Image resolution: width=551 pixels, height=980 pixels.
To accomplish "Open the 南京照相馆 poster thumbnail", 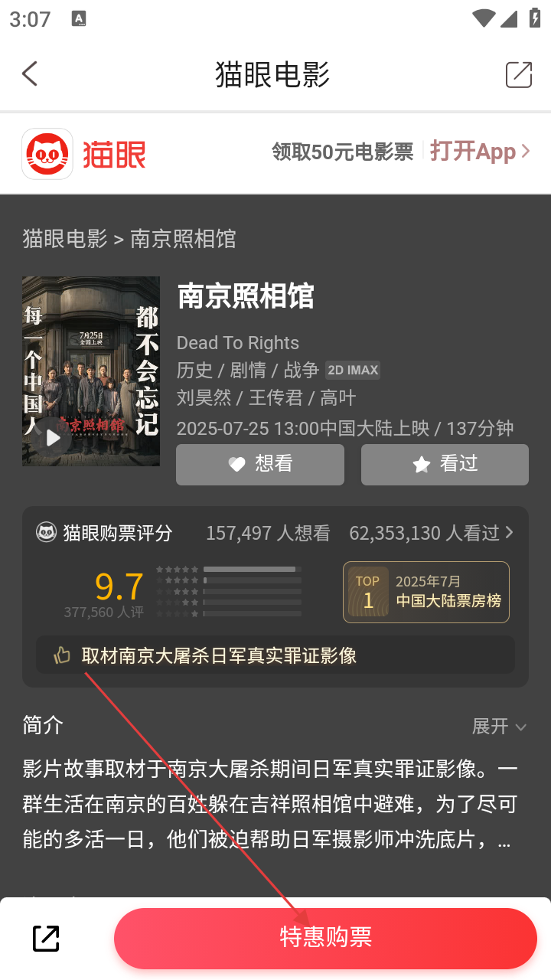I will click(91, 371).
